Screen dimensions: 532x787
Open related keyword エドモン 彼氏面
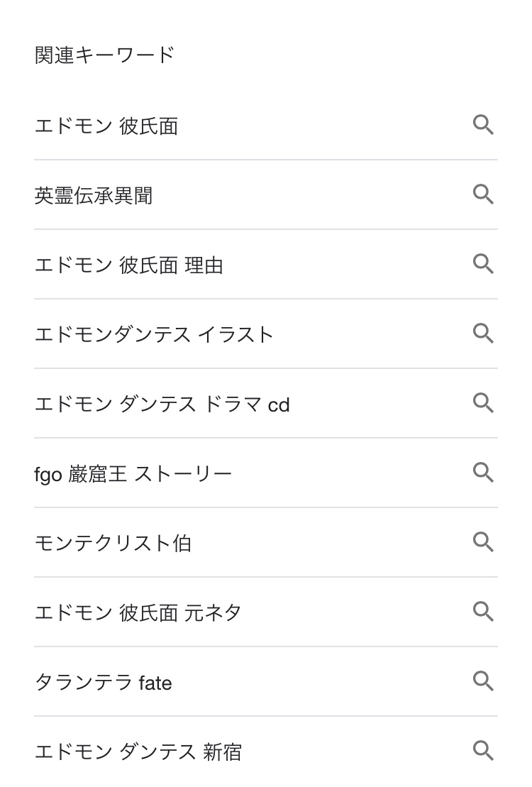tap(106, 126)
